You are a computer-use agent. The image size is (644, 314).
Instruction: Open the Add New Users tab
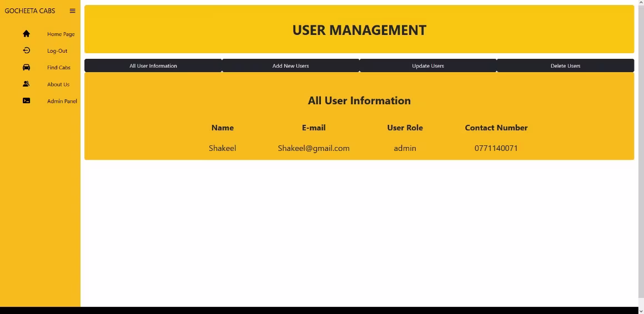click(290, 65)
